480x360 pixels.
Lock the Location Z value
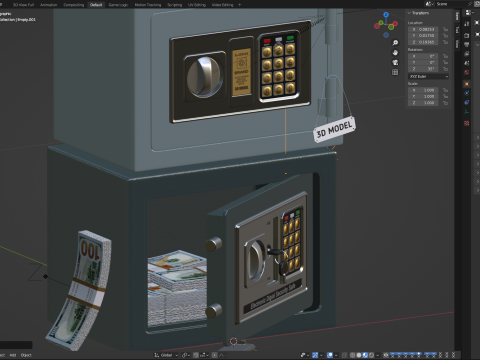click(x=445, y=42)
